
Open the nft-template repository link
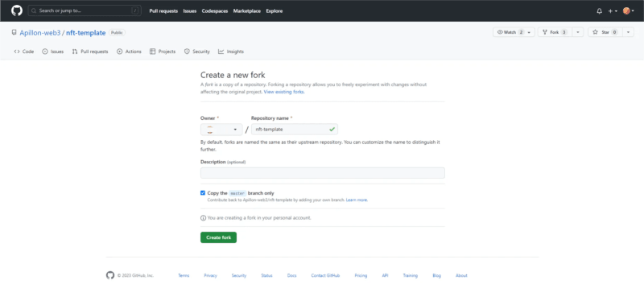pos(86,33)
